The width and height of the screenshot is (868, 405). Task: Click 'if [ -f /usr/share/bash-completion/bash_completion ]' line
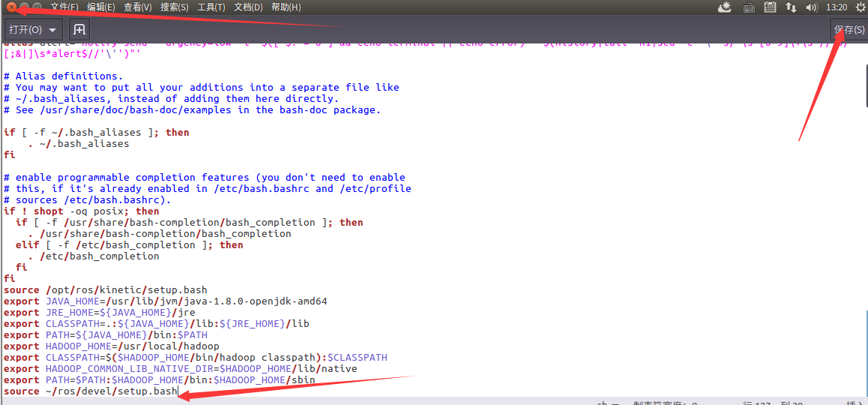190,222
